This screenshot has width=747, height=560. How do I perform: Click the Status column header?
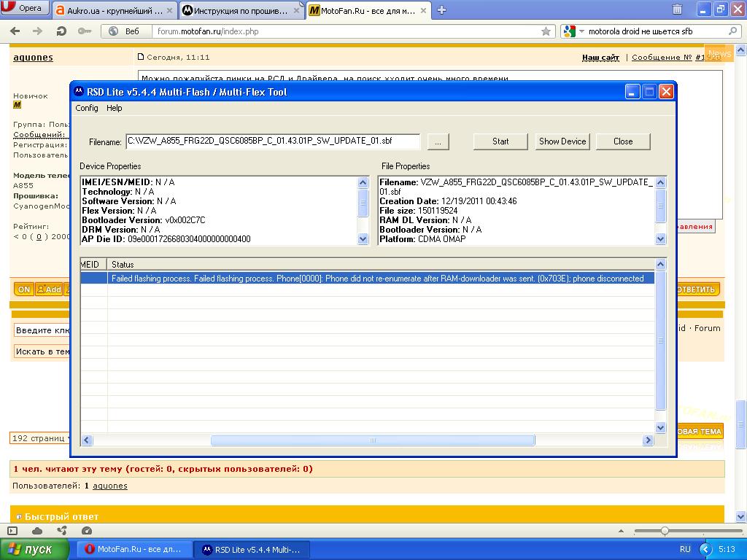tap(380, 264)
